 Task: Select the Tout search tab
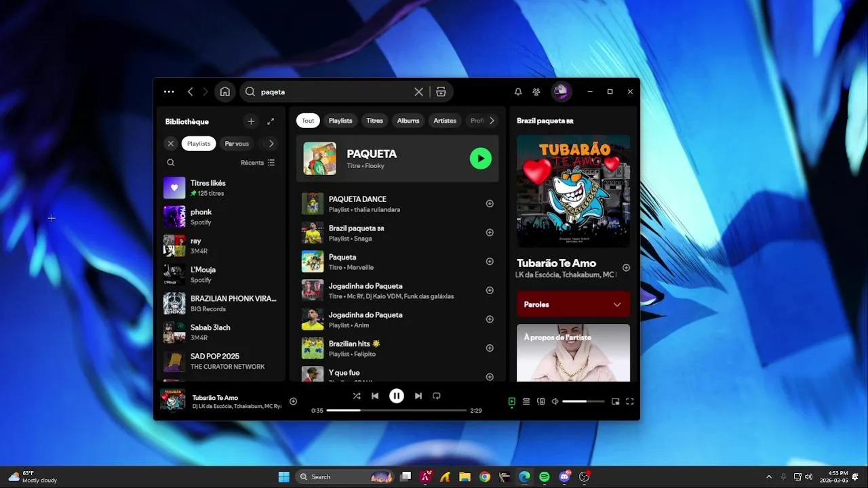(308, 121)
